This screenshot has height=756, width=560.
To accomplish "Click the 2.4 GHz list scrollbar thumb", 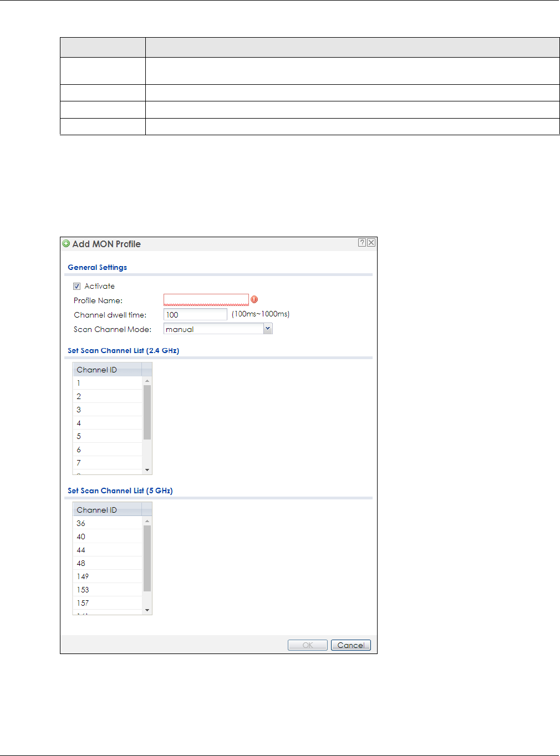I will pos(147,412).
